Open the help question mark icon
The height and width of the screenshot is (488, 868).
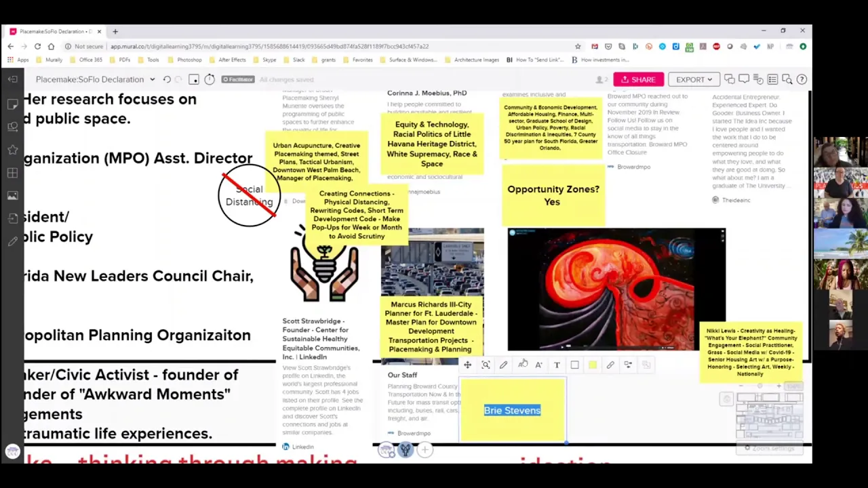(802, 79)
